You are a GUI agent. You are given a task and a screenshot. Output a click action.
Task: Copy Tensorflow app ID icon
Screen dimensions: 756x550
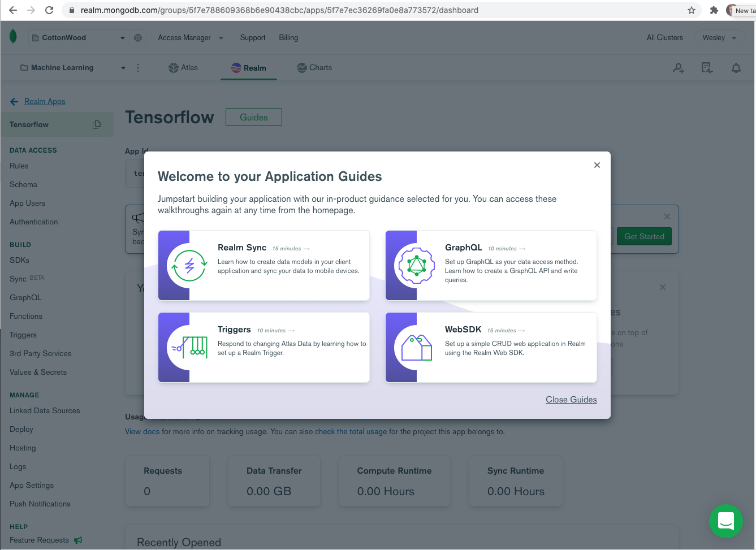tap(97, 124)
